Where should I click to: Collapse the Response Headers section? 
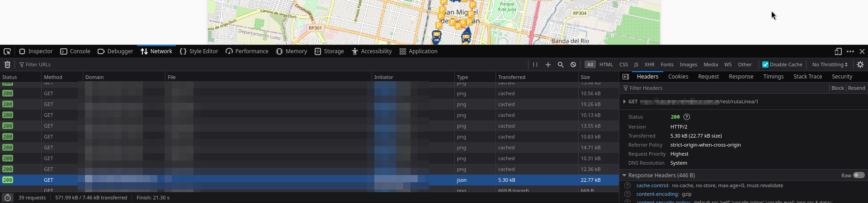point(624,175)
